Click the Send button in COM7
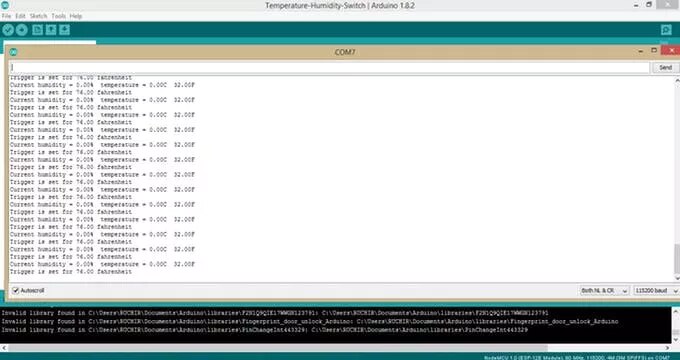The width and height of the screenshot is (680, 360). 665,68
